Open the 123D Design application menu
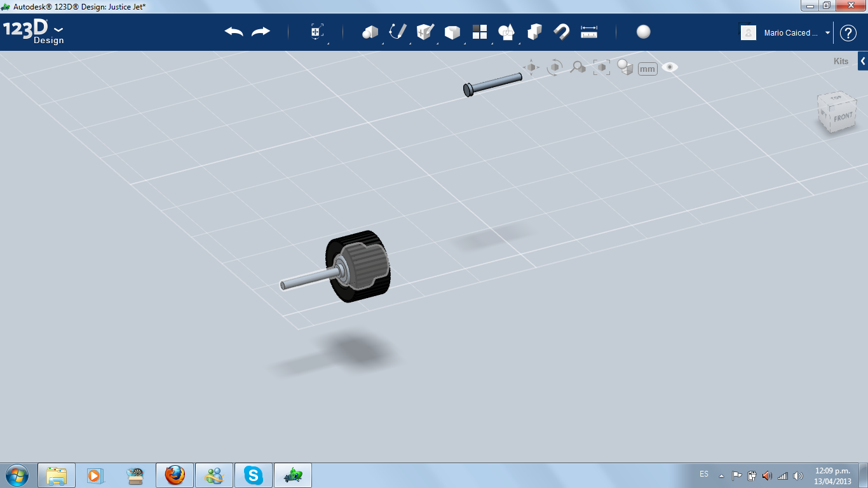Screen dimensions: 868x488 click(33, 32)
